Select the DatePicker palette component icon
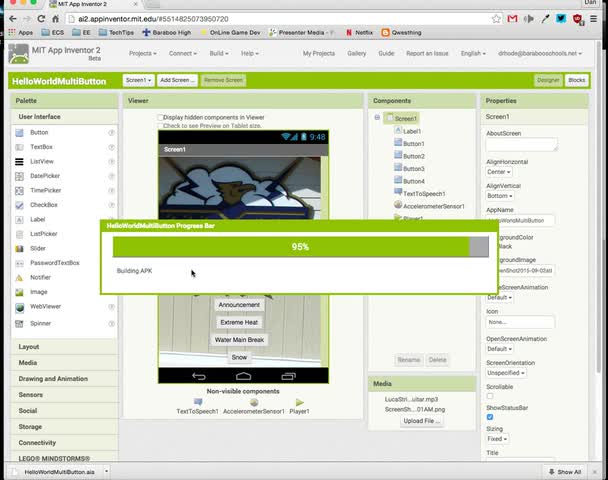This screenshot has width=608, height=480. coord(19,176)
